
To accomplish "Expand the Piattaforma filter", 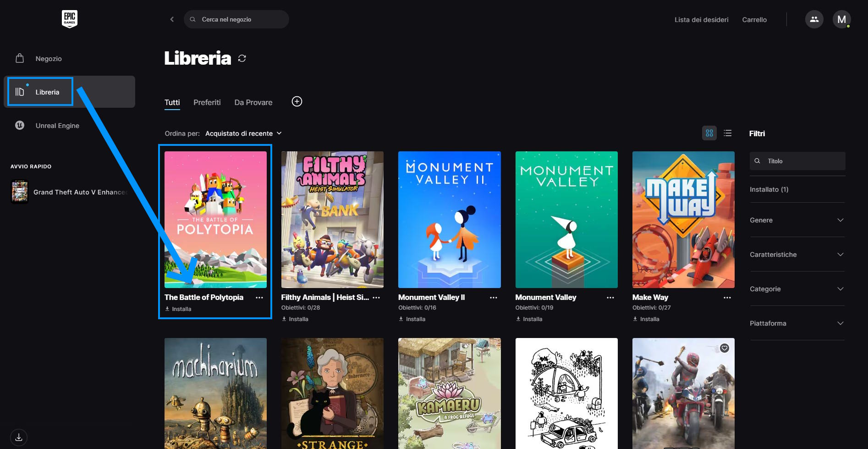I will pos(797,323).
